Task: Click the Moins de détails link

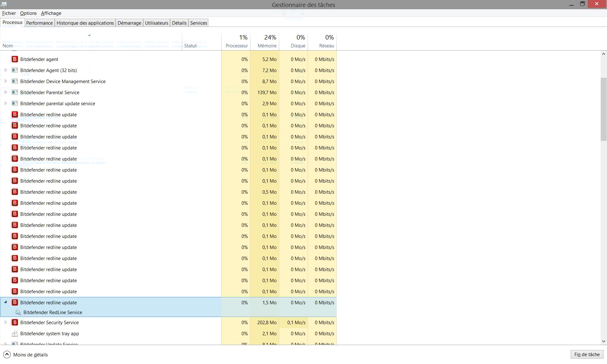Action: click(x=30, y=355)
